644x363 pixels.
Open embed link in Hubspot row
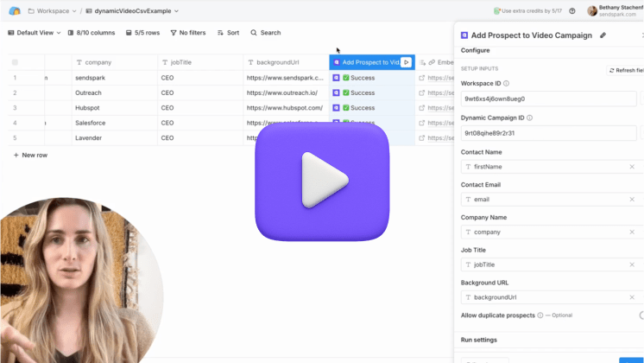pos(440,108)
